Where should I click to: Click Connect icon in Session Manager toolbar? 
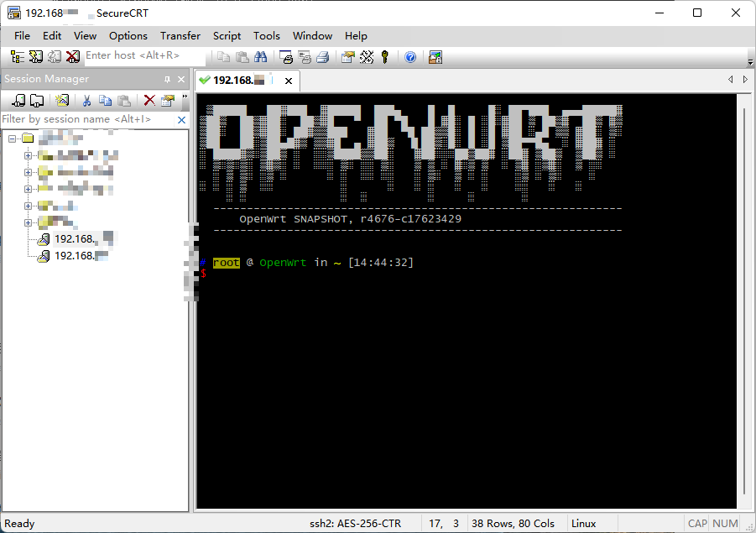(x=18, y=101)
